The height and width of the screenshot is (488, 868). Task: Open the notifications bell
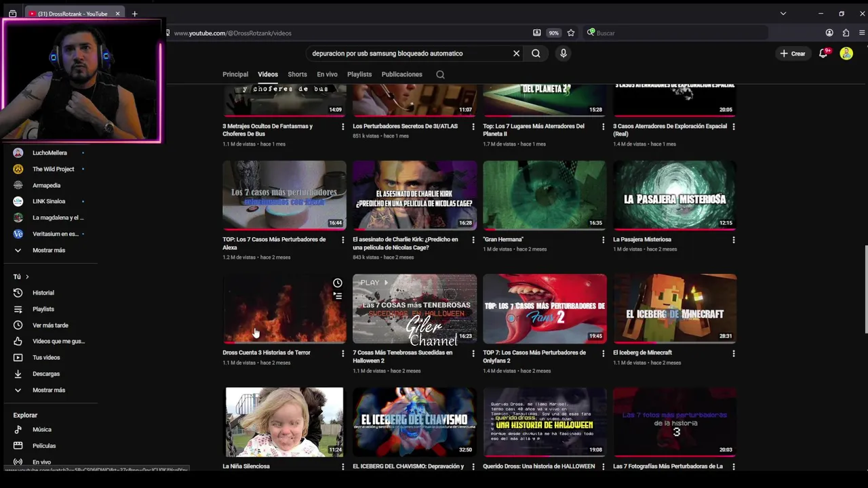point(823,54)
